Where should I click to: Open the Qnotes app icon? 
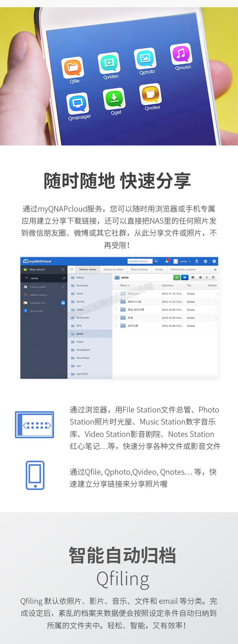(150, 94)
